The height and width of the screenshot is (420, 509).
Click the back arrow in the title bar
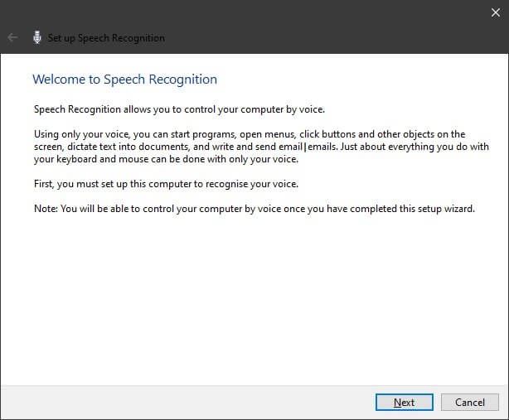point(12,37)
